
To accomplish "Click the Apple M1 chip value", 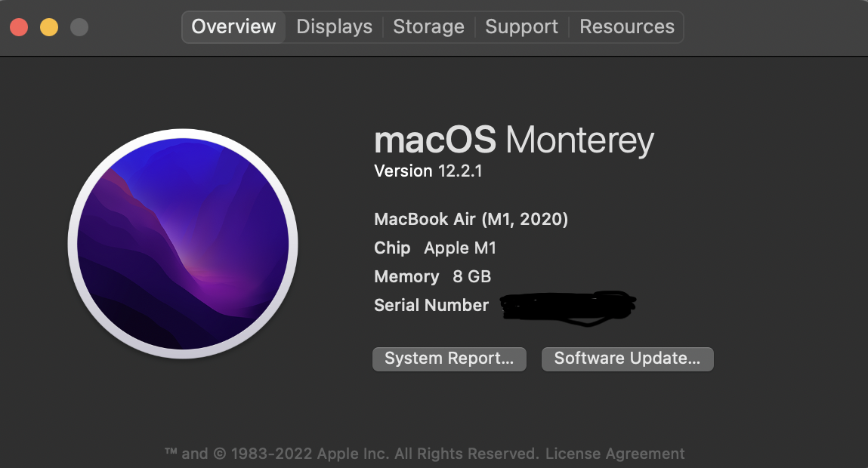I will 460,248.
